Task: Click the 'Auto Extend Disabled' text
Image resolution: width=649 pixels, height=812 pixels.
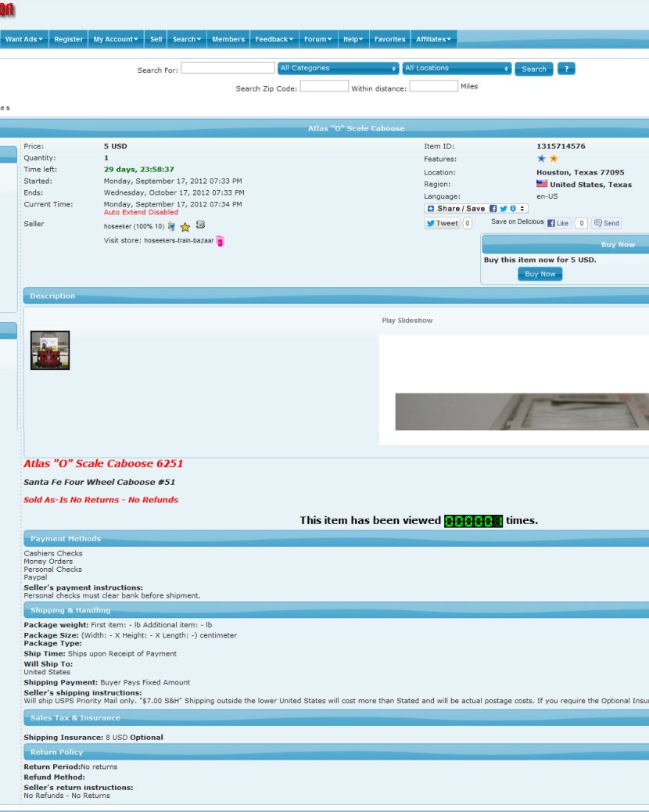Action: pos(141,212)
